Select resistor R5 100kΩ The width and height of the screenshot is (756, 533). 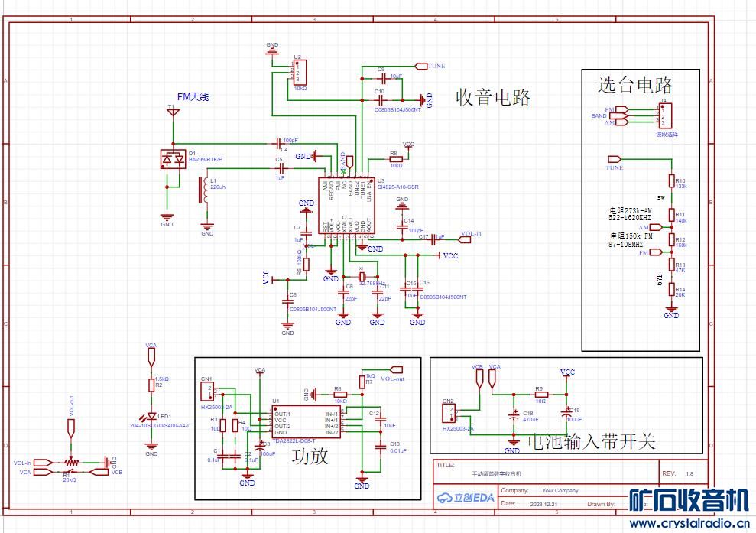coord(307,265)
